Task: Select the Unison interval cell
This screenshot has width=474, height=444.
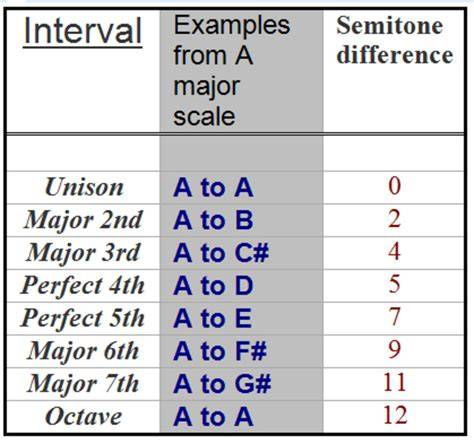Action: click(x=84, y=187)
